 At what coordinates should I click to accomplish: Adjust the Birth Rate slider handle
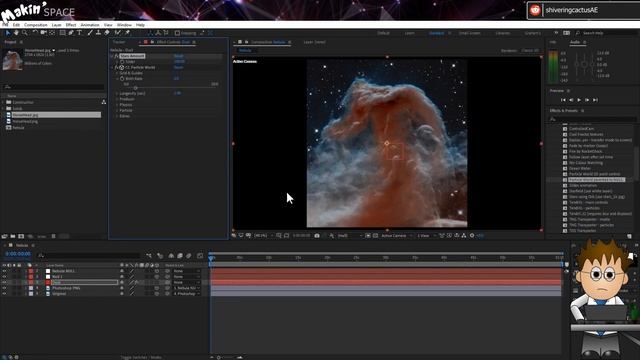point(136,88)
